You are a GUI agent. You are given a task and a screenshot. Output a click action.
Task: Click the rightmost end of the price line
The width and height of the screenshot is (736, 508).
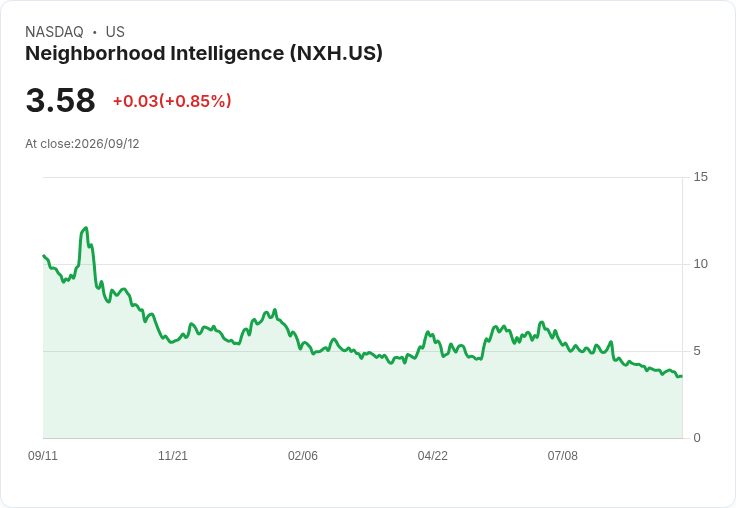click(x=682, y=376)
